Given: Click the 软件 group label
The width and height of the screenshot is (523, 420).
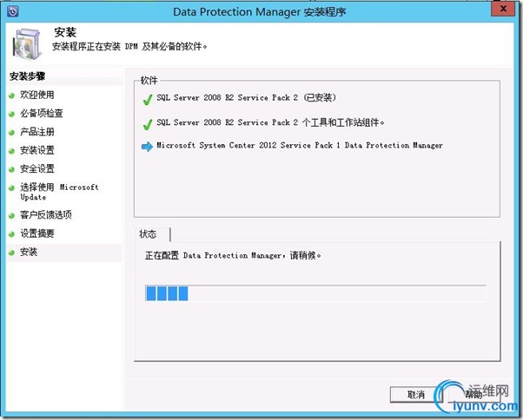Looking at the screenshot, I should coord(149,81).
